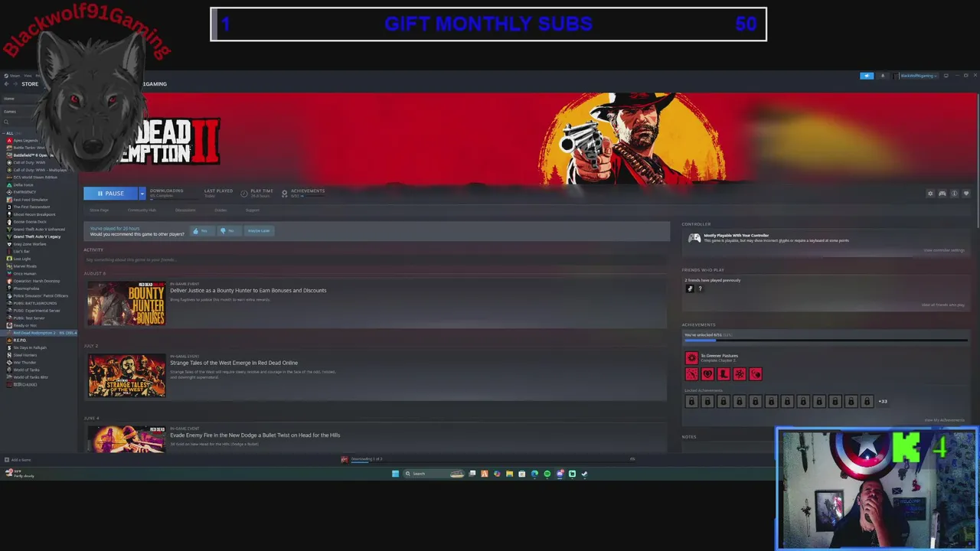This screenshot has width=980, height=551.
Task: Select Apex Legends in the library list
Action: point(25,140)
